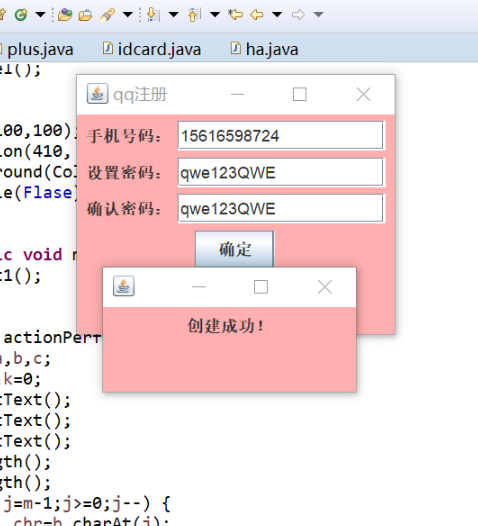Image resolution: width=478 pixels, height=526 pixels.
Task: Switch to the plus.java editor tab
Action: point(40,49)
